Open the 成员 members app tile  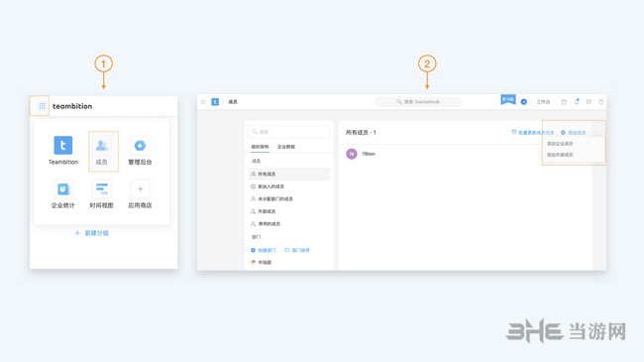(102, 151)
